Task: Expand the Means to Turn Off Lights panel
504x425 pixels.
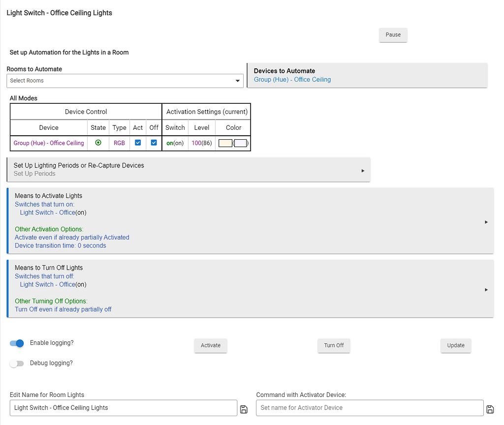Action: point(486,290)
